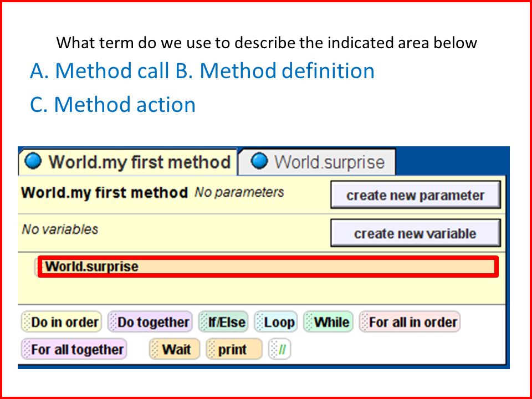Click the Wait instruction tile
532x399 pixels.
pyautogui.click(x=175, y=349)
